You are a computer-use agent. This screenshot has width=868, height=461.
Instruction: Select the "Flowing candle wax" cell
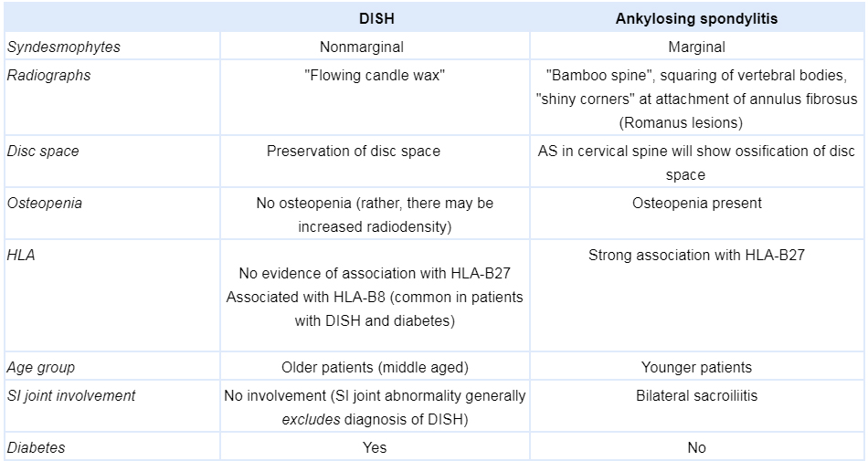(374, 75)
